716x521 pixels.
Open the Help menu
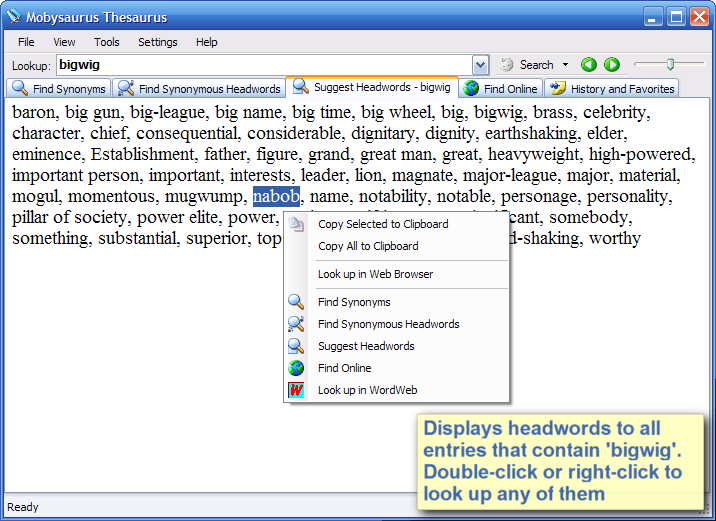[x=206, y=42]
